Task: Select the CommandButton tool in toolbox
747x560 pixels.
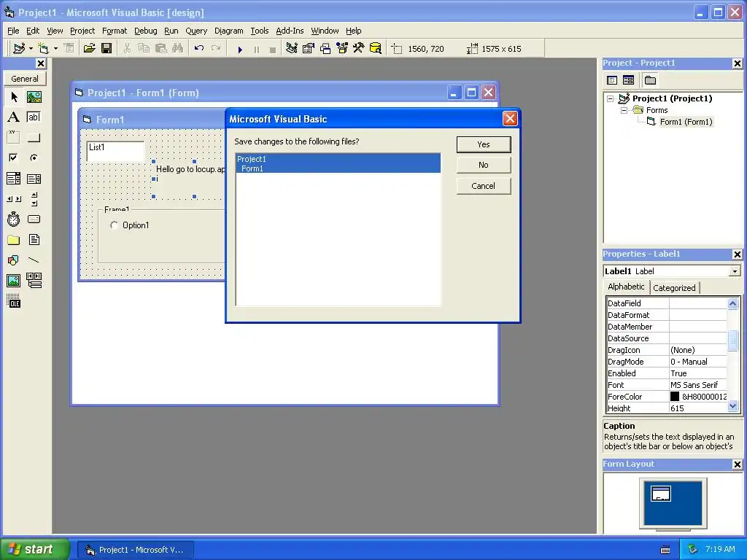Action: click(x=34, y=138)
